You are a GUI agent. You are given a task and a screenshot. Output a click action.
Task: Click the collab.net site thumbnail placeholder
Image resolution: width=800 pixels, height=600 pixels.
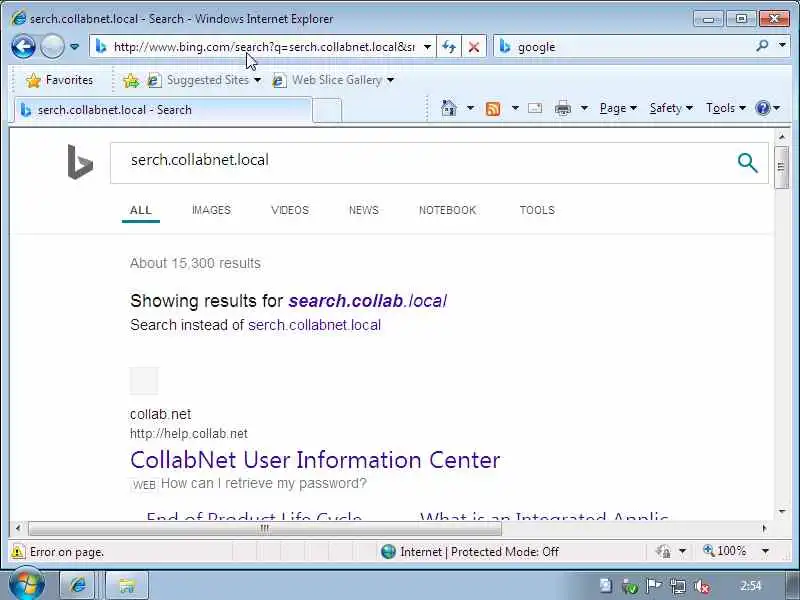pyautogui.click(x=144, y=381)
